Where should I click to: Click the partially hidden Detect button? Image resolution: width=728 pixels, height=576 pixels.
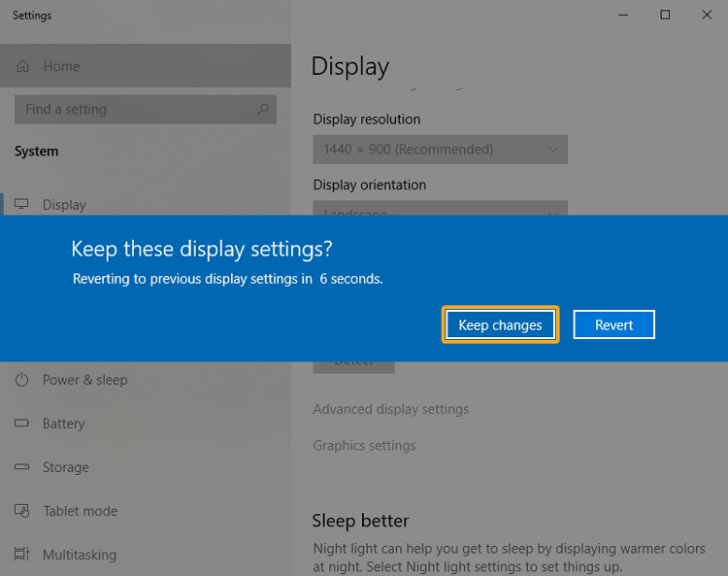point(353,366)
